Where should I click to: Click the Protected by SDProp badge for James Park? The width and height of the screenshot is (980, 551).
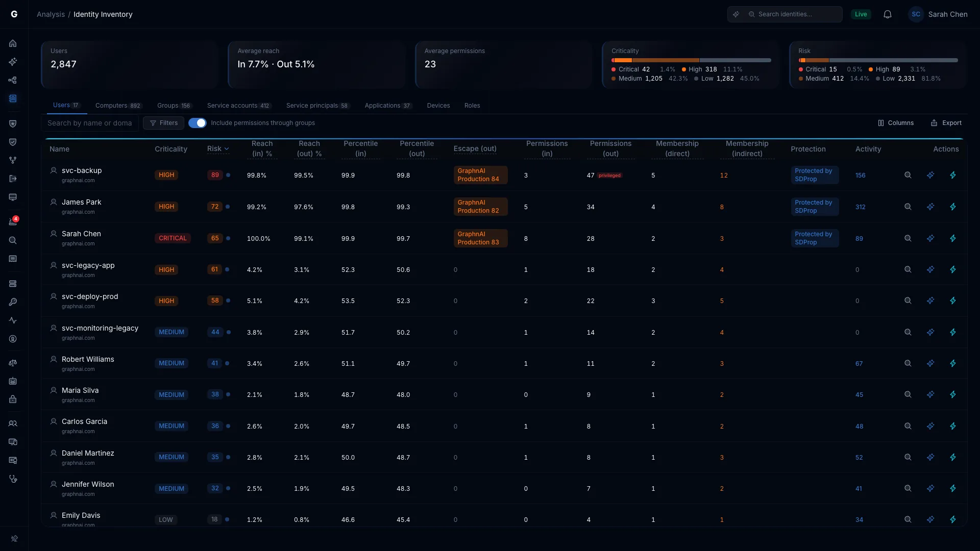click(x=815, y=207)
